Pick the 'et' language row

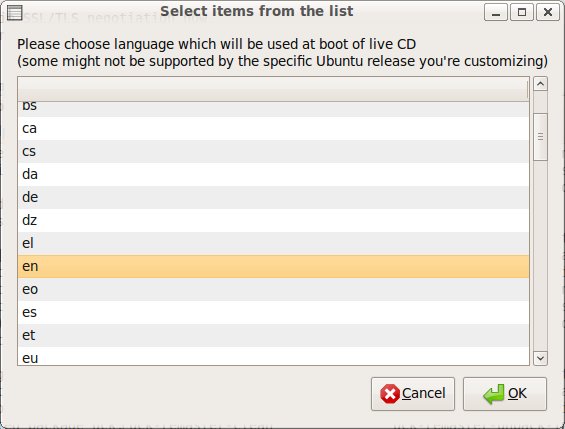pos(273,335)
